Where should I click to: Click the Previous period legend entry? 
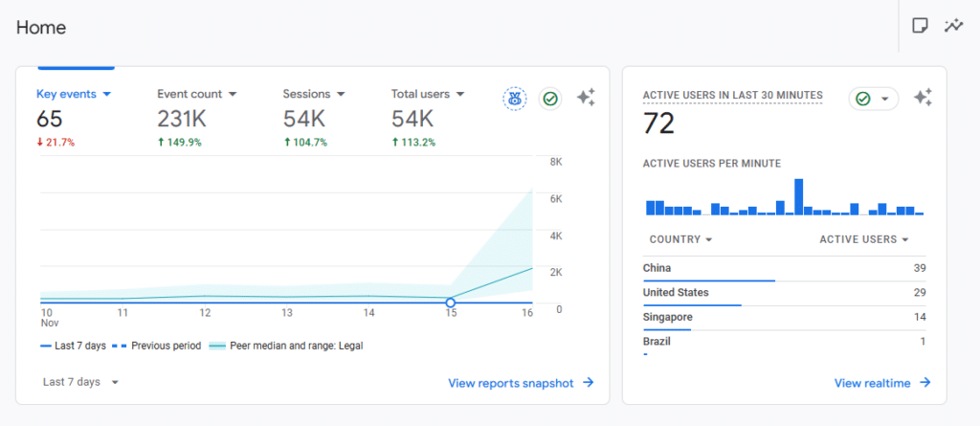[x=157, y=346]
